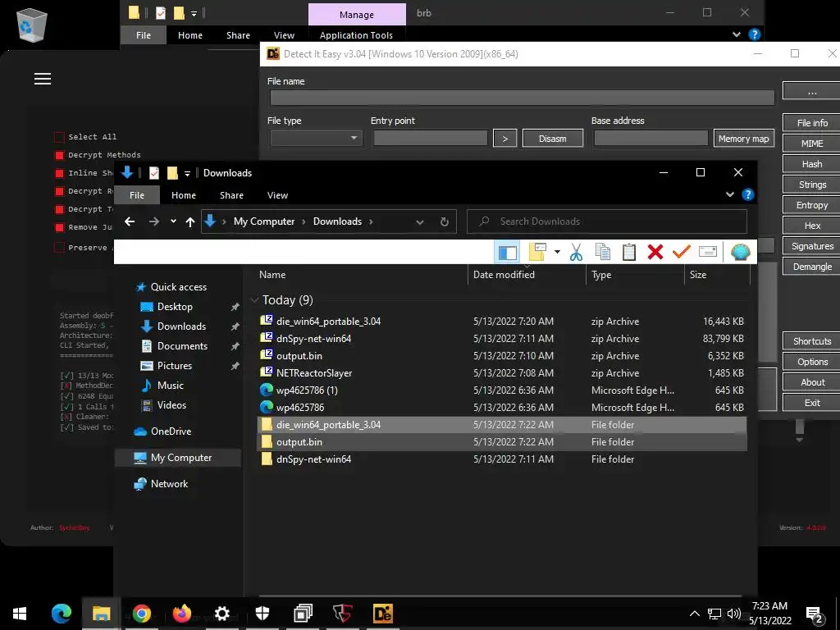The width and height of the screenshot is (840, 630).
Task: Click the Manage tab in brb window
Action: pyautogui.click(x=357, y=15)
